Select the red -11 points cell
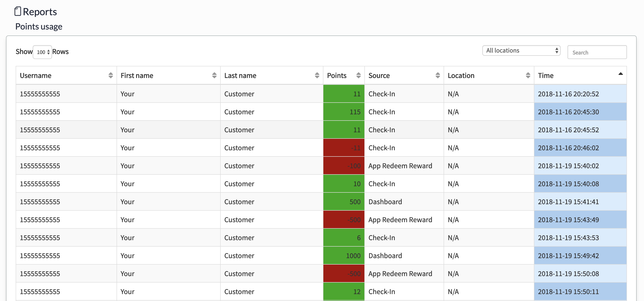Screen dimensions: 644x301 344,148
